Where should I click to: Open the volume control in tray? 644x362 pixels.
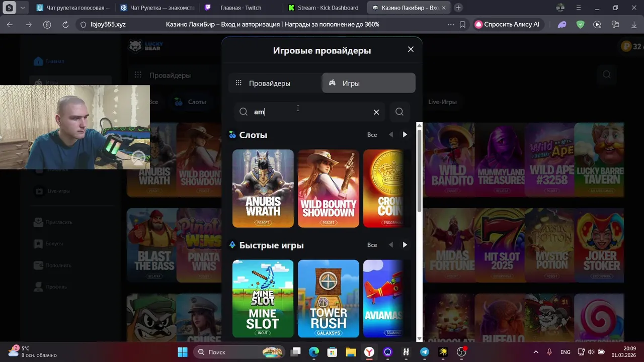pos(591,352)
